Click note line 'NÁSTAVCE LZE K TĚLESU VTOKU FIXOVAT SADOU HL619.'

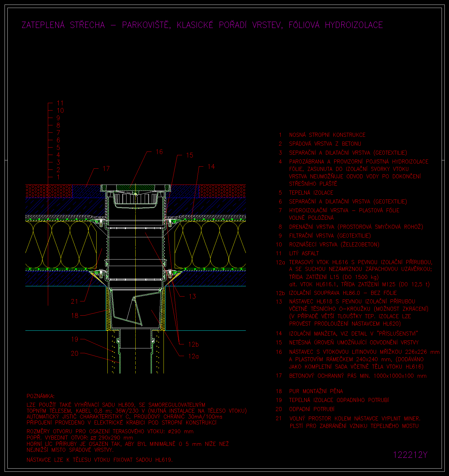(x=100, y=460)
